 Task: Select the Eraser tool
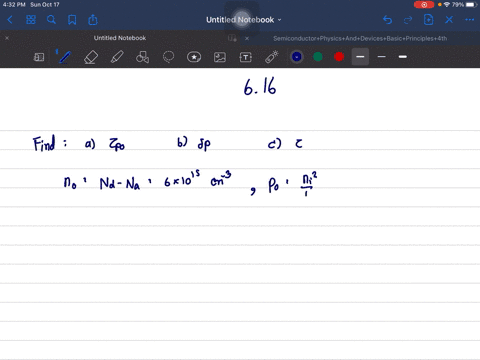coord(91,57)
